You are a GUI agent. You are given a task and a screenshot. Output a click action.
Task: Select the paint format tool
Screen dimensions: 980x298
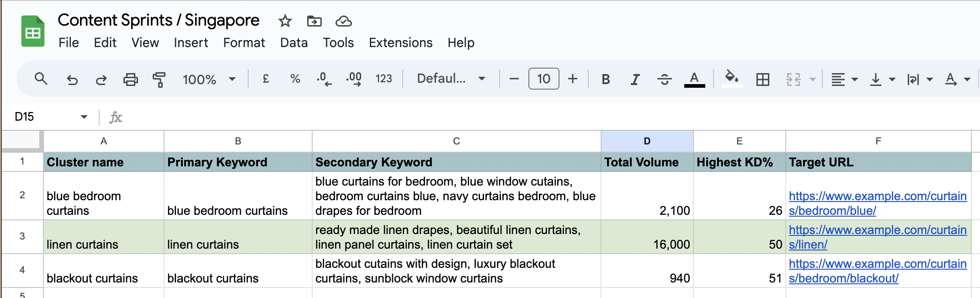tap(159, 80)
